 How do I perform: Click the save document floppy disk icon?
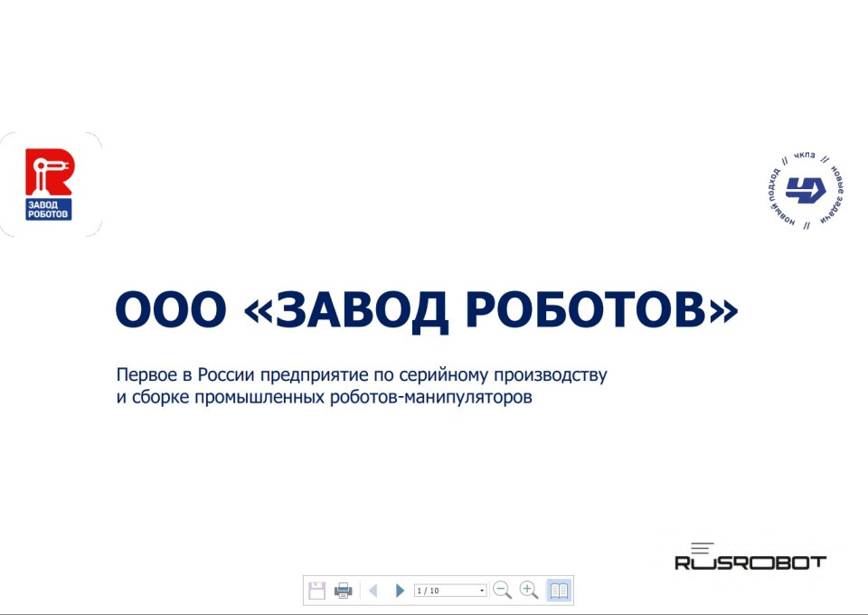tap(316, 591)
